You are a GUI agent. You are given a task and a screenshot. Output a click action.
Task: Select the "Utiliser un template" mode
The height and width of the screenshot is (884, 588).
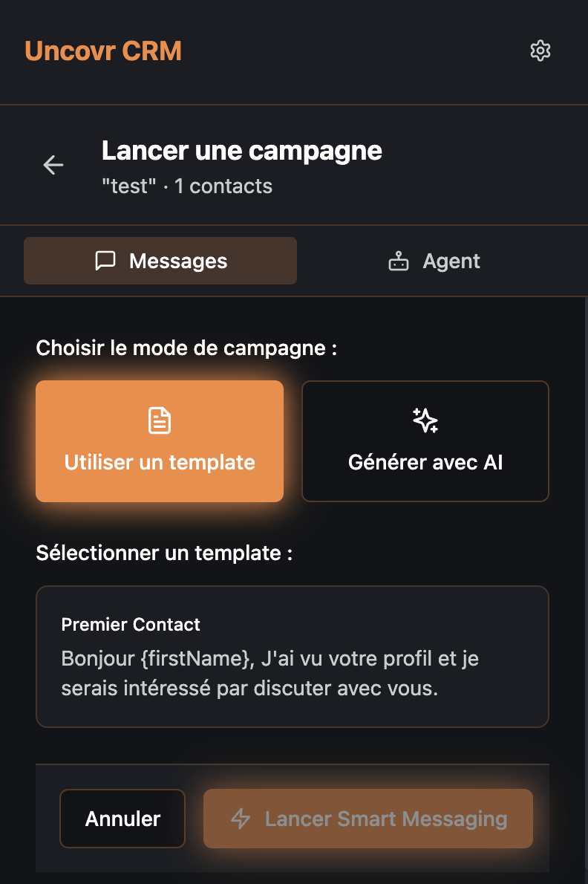(x=160, y=441)
